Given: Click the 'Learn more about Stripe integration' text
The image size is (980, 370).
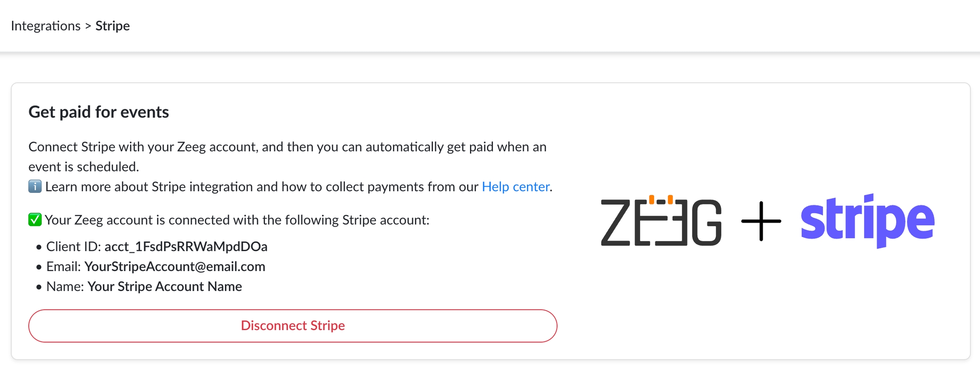Looking at the screenshot, I should pyautogui.click(x=262, y=187).
